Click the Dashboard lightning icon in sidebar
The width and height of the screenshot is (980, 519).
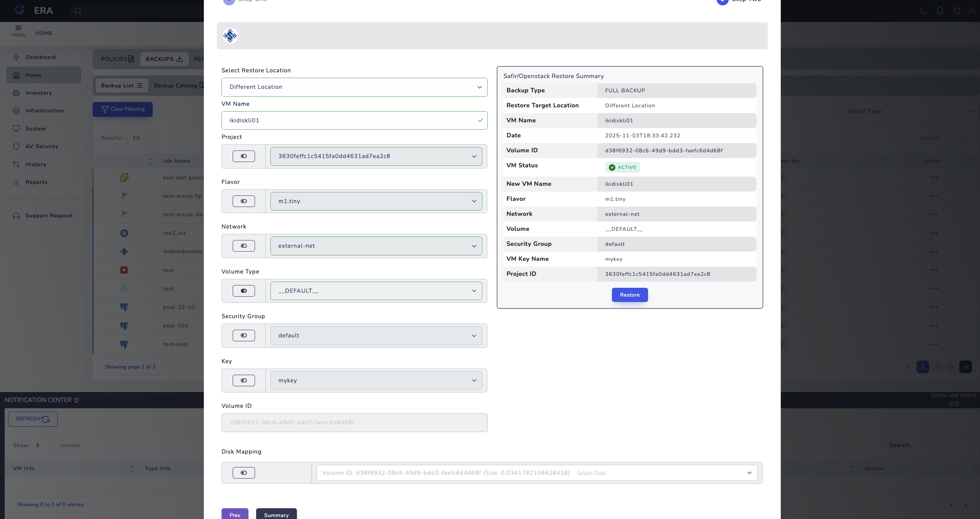(16, 57)
